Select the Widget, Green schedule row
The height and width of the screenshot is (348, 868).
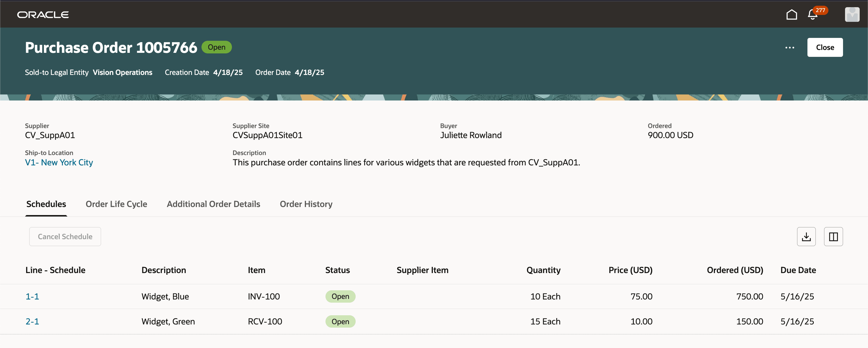[x=168, y=321]
